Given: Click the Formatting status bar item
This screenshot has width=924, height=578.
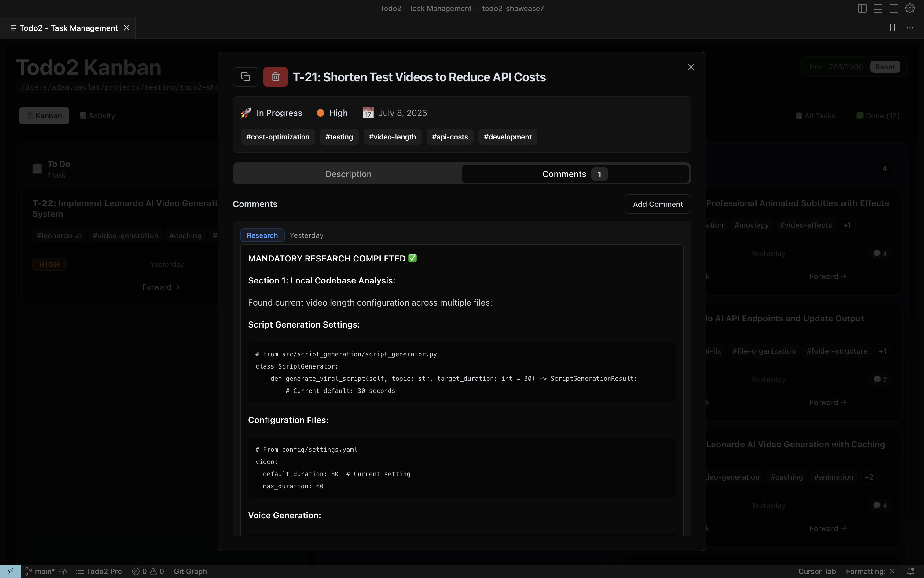Looking at the screenshot, I should tap(870, 571).
